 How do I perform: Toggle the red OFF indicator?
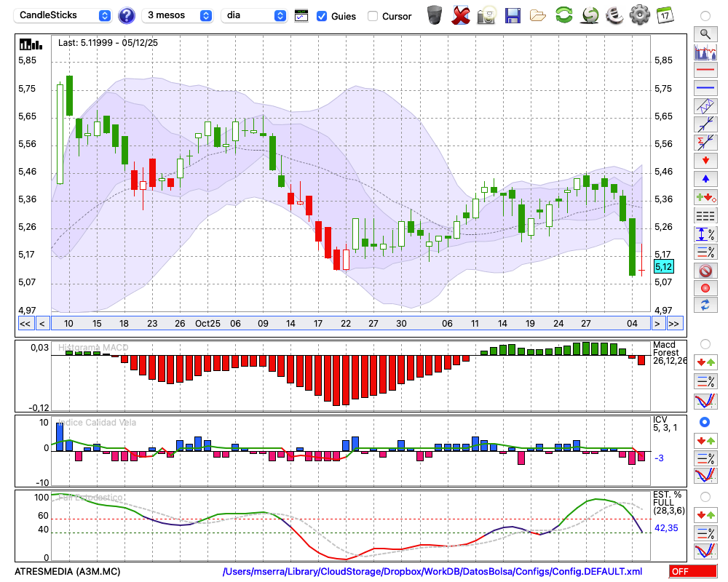[x=693, y=571]
